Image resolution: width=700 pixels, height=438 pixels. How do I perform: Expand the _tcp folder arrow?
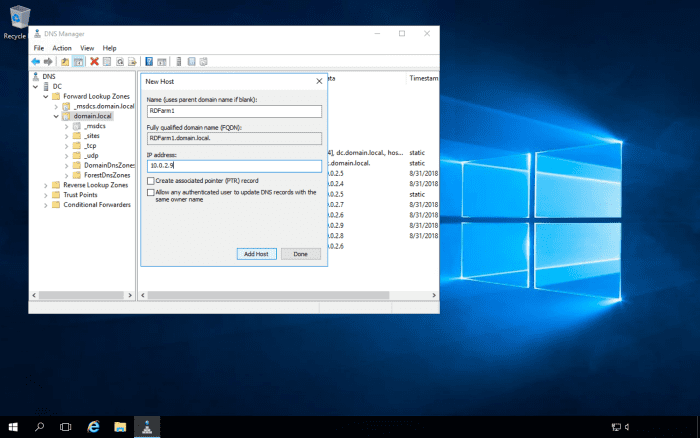(x=67, y=146)
